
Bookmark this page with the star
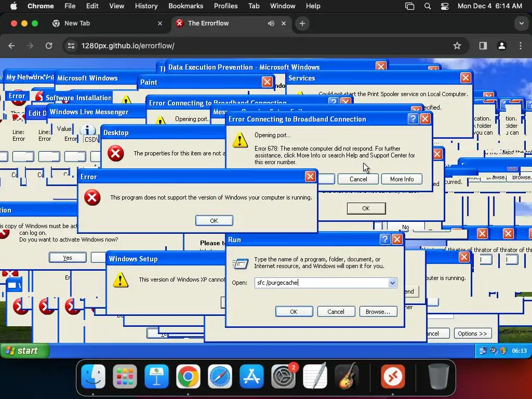pos(457,46)
